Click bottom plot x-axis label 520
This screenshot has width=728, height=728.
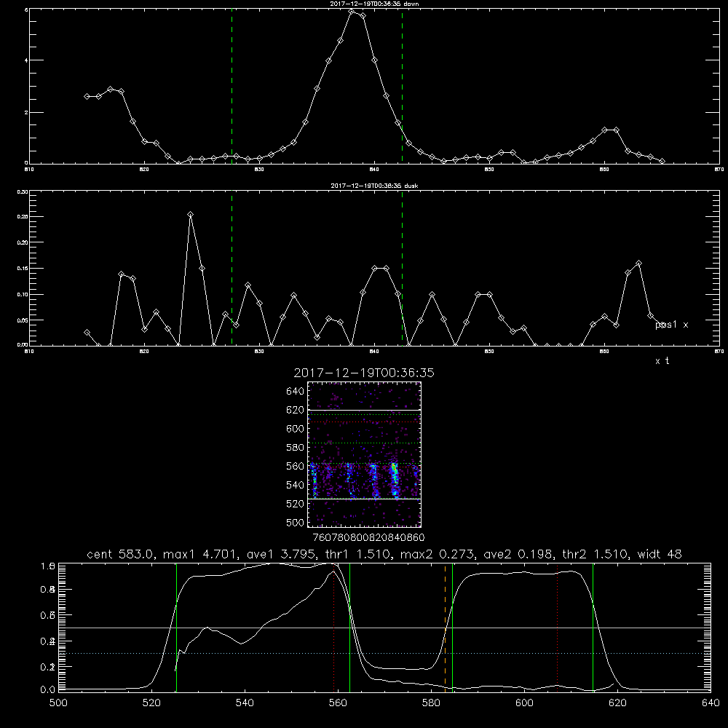tap(151, 703)
